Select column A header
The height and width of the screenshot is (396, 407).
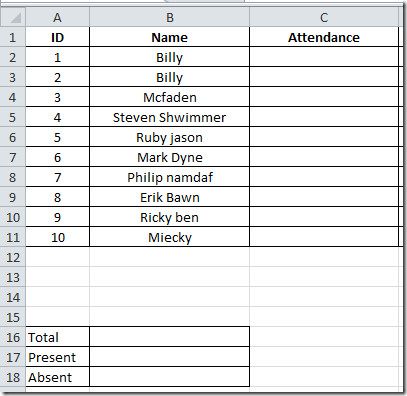pyautogui.click(x=58, y=17)
